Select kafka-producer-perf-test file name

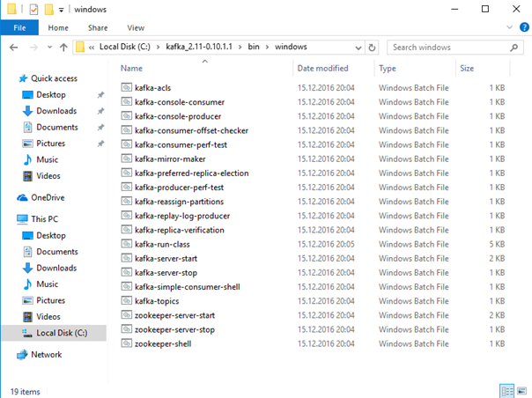[x=179, y=188]
